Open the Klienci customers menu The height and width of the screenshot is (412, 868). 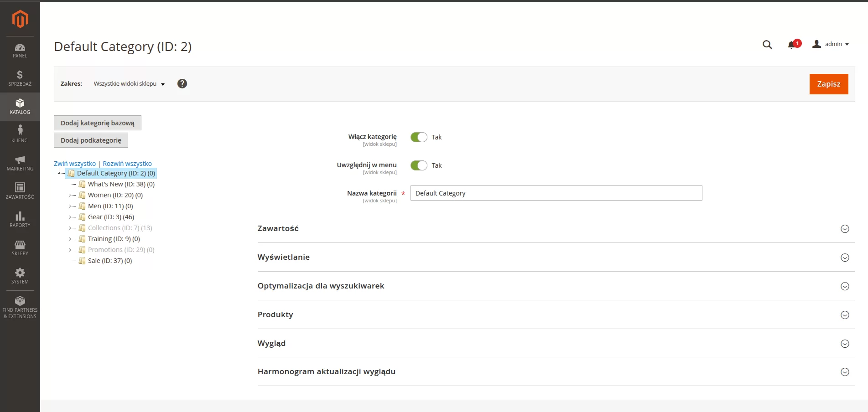pos(20,134)
